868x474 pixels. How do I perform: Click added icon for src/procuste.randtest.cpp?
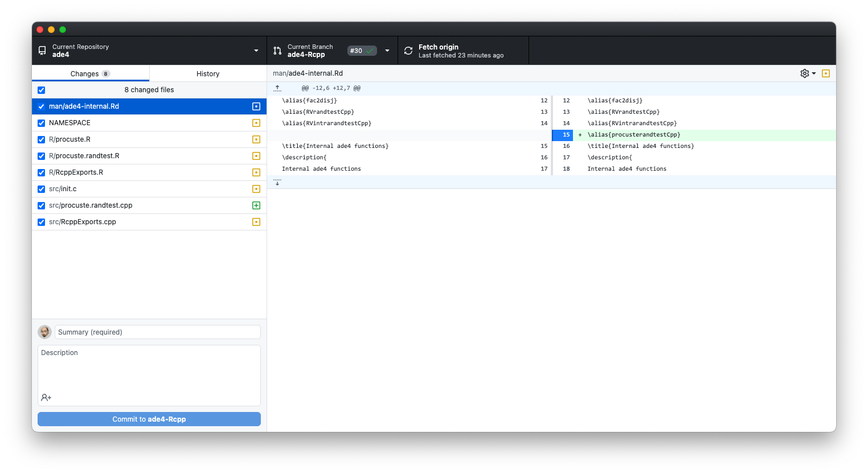pyautogui.click(x=256, y=205)
